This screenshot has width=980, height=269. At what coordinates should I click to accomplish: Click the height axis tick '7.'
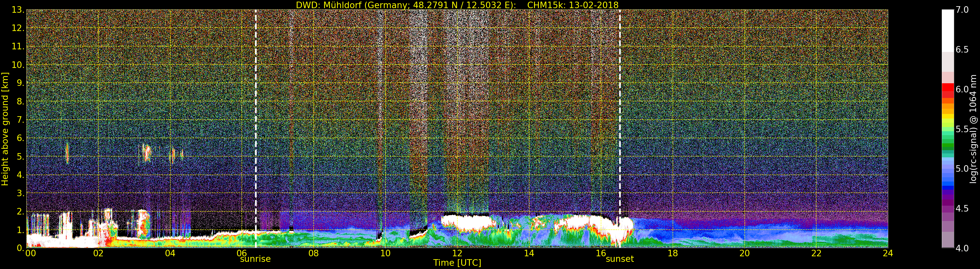(21, 120)
